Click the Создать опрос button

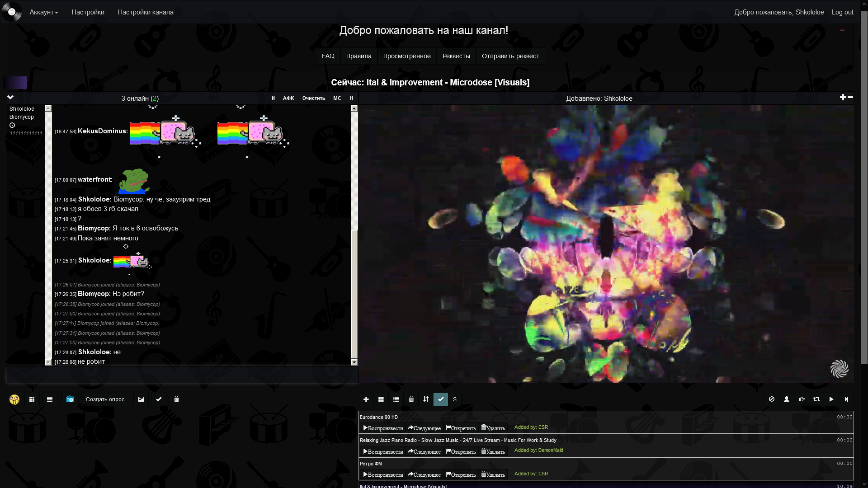(x=105, y=399)
